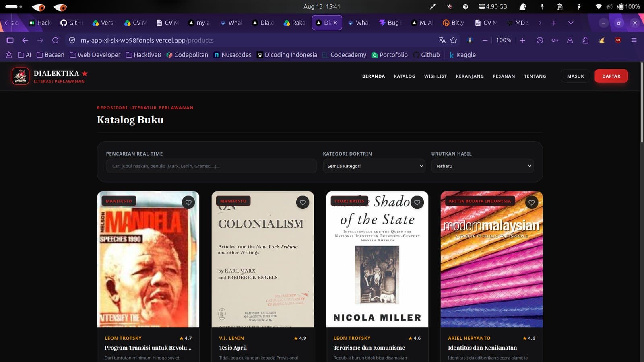Toggle wishlist heart on Identitas dan Kenikmatan
Image resolution: width=644 pixels, height=362 pixels.
pyautogui.click(x=532, y=202)
